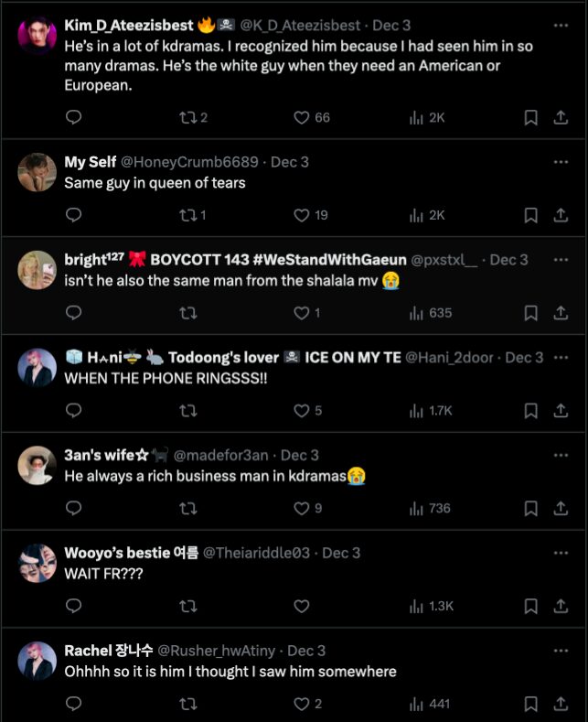Open more options on Kim_D_Ateezisbest's tweet

pyautogui.click(x=561, y=26)
